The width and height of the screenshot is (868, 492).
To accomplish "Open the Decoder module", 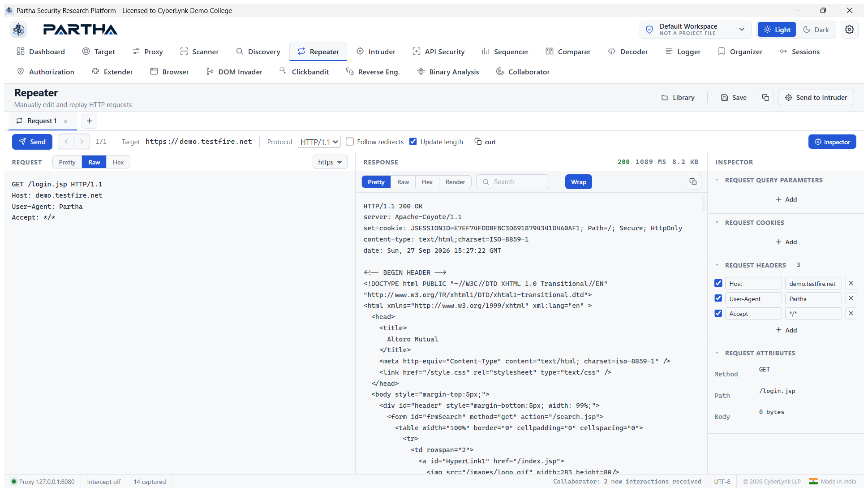I will 627,52.
